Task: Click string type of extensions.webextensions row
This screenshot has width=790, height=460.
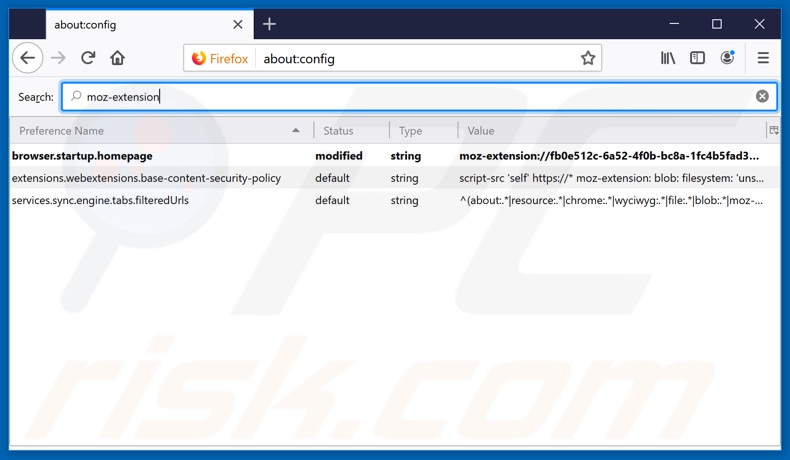Action: pos(404,178)
